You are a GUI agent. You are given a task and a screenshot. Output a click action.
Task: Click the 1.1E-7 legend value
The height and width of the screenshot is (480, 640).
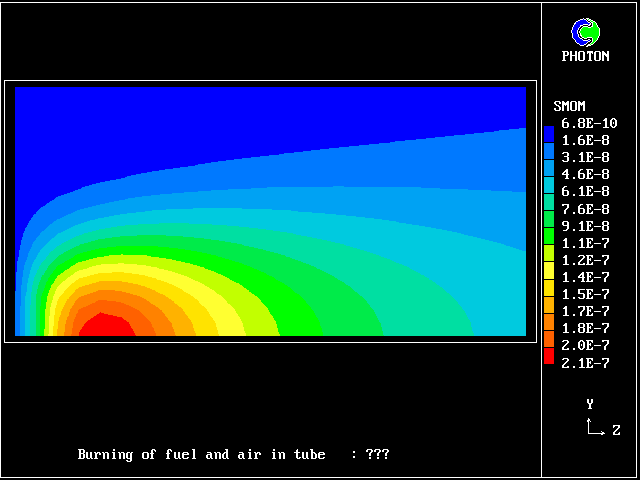click(584, 243)
